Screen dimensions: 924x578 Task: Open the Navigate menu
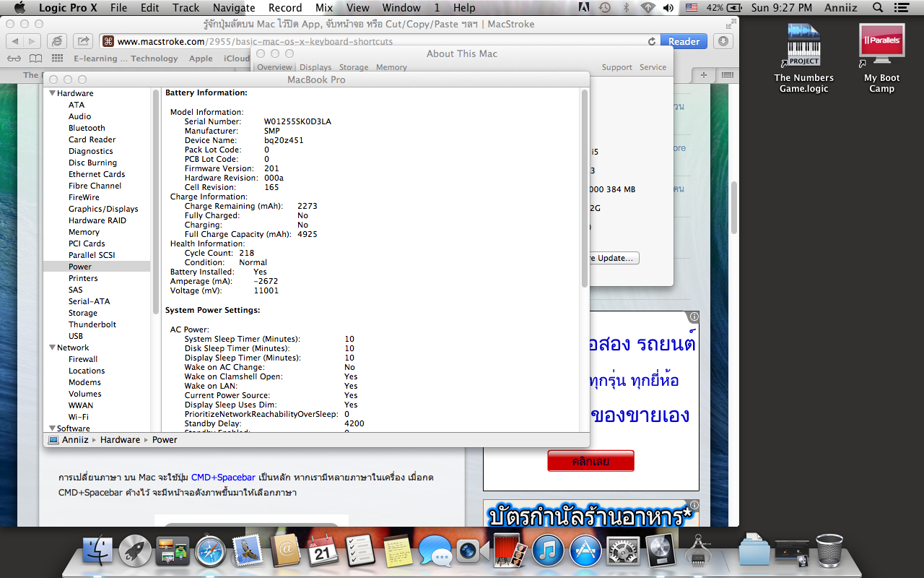pos(234,8)
